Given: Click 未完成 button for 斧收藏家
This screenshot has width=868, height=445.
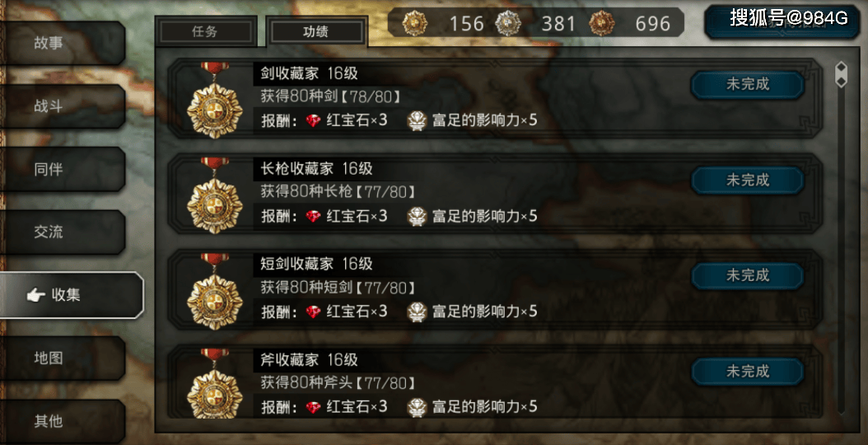Looking at the screenshot, I should (747, 371).
